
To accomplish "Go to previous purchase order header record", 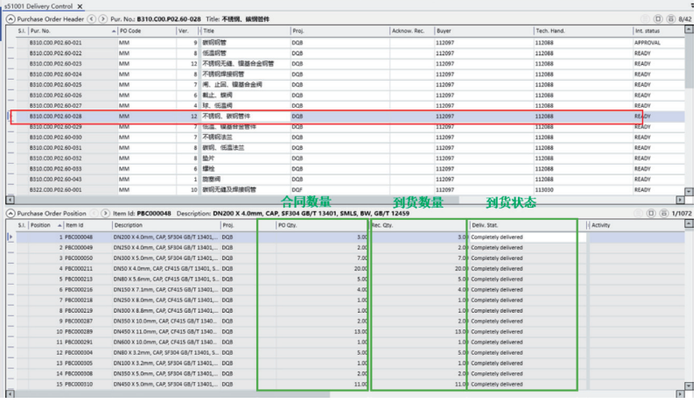I will coord(92,19).
